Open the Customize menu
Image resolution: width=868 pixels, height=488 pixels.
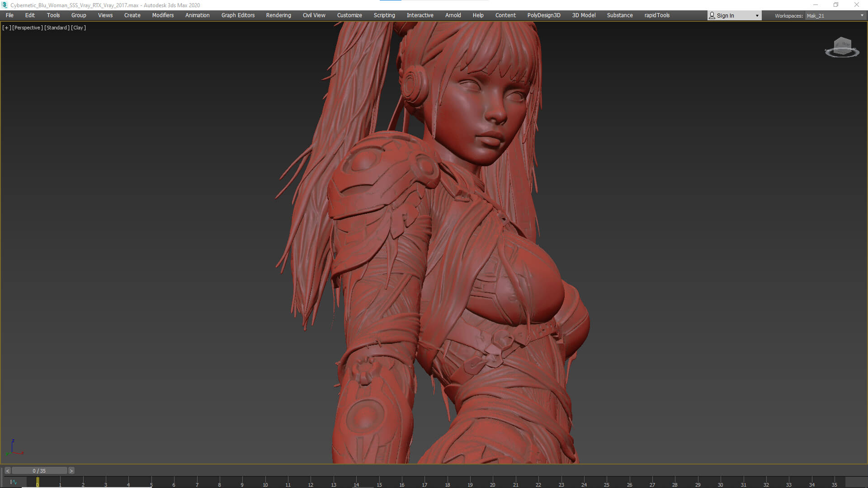[349, 15]
